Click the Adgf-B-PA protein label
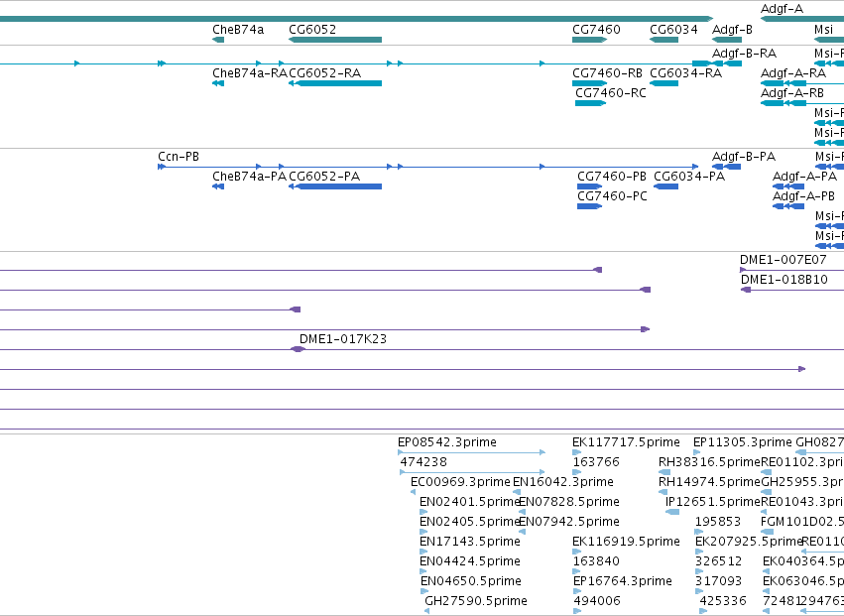Screen dimensions: 844x616 [744, 157]
